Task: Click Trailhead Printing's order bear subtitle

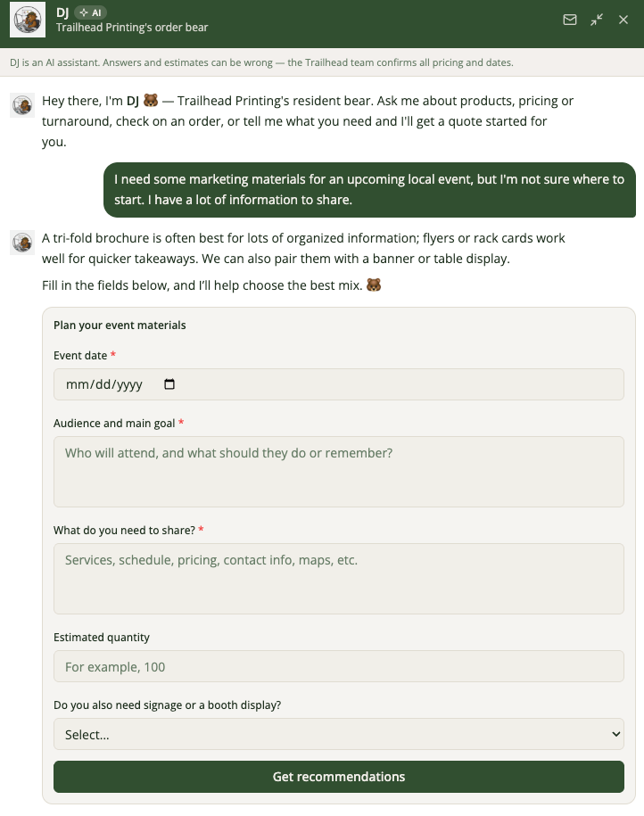Action: coord(132,28)
